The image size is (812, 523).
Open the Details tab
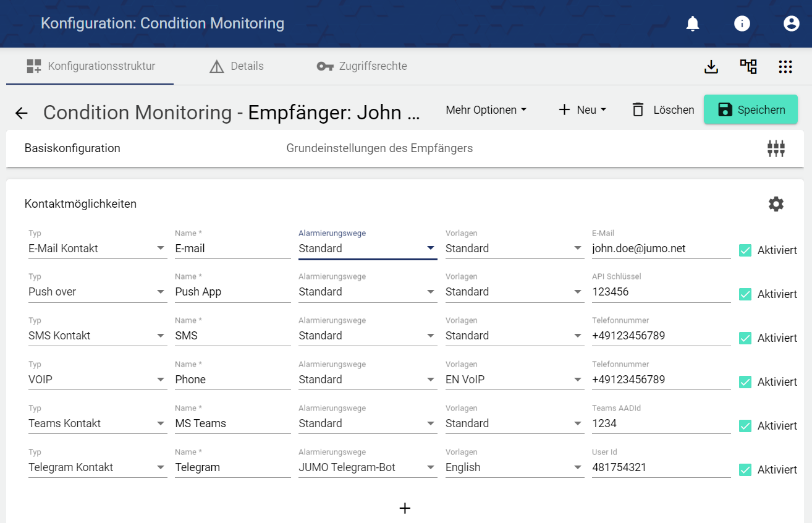[x=237, y=66]
